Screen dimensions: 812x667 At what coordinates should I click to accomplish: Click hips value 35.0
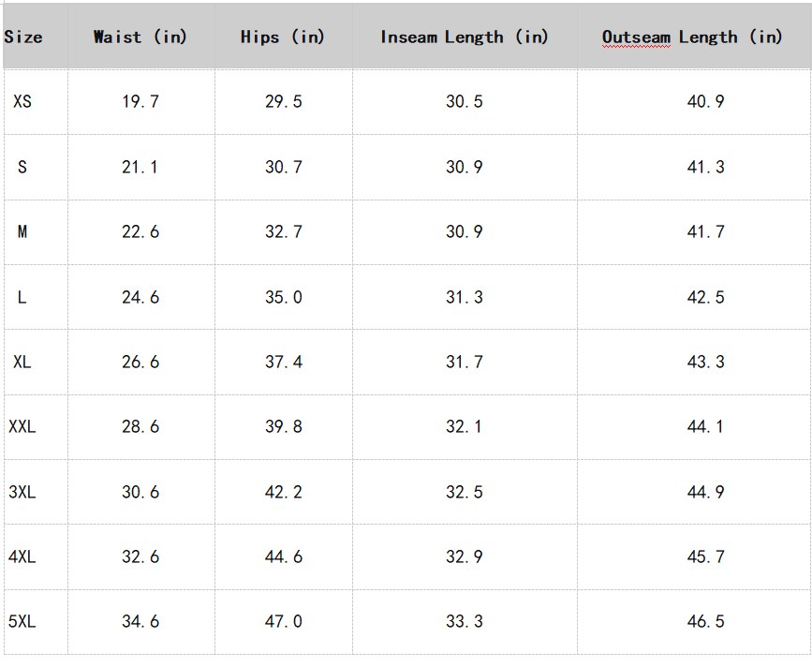click(x=284, y=297)
